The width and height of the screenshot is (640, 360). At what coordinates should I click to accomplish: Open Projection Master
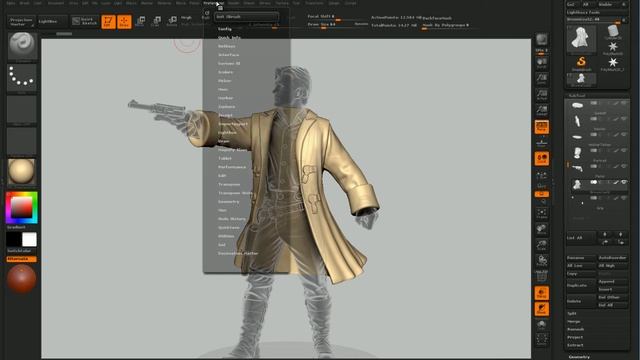click(21, 22)
